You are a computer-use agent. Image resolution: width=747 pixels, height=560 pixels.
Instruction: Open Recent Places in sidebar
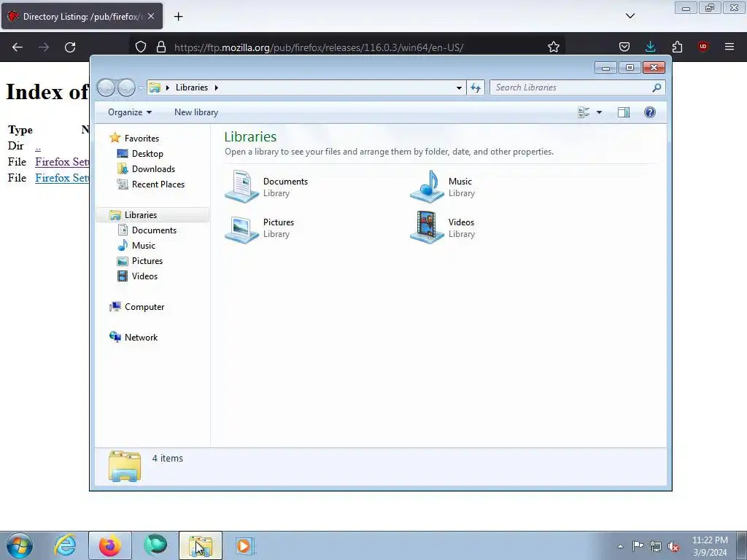[158, 184]
